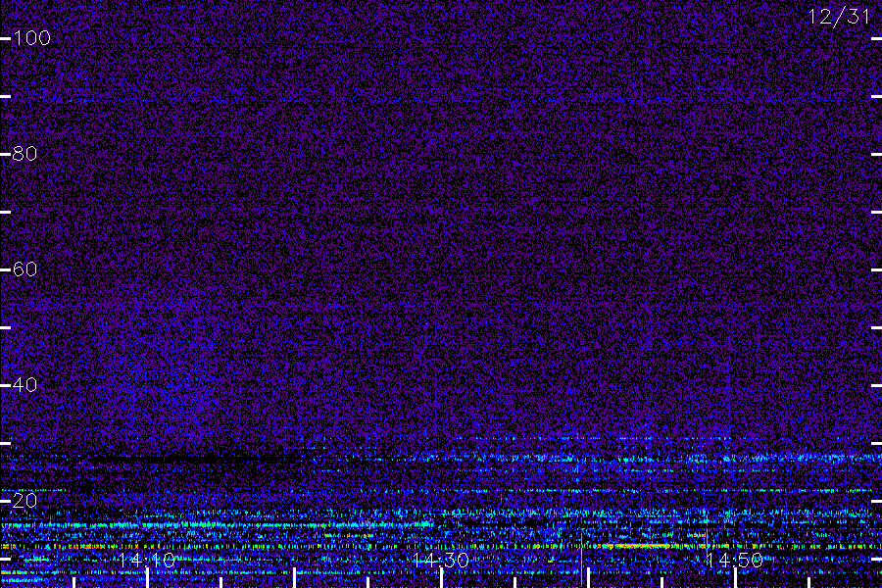Click the 20 frequency axis label

[24, 501]
